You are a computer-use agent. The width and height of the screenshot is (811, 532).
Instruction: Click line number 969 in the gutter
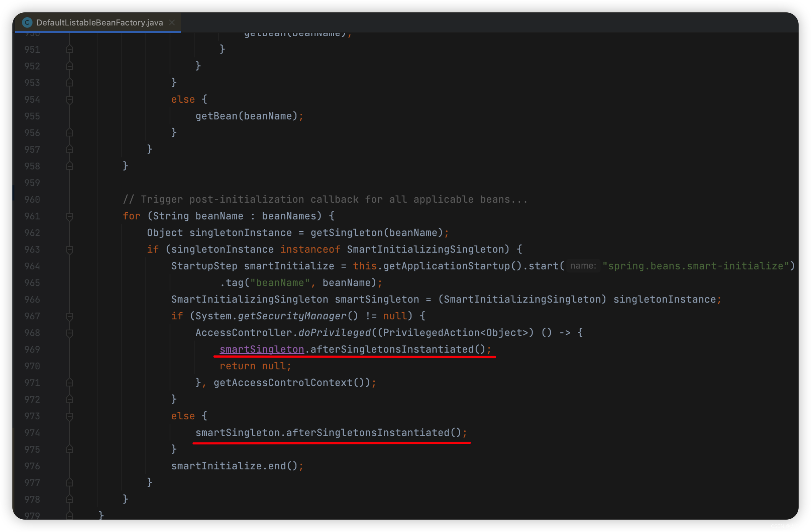pos(32,350)
